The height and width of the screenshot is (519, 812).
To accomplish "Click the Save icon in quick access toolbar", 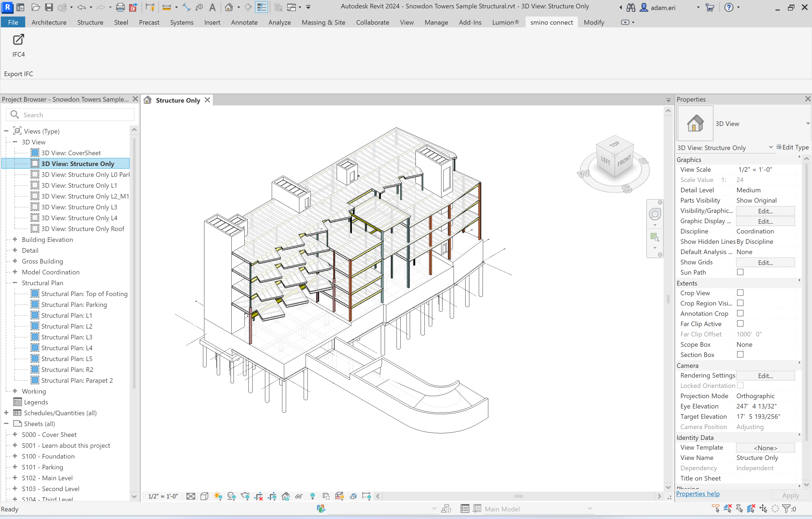I will point(49,7).
